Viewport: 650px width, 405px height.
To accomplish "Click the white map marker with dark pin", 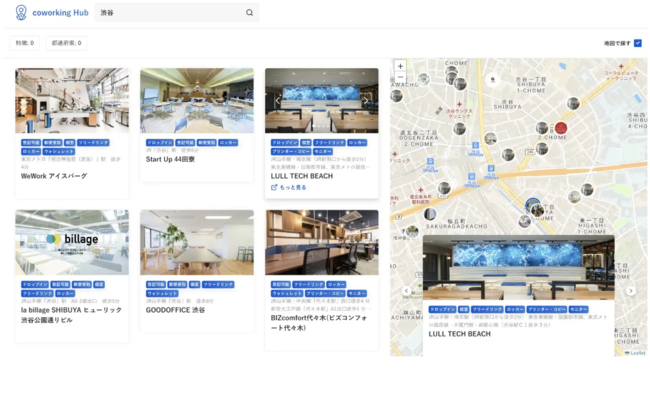I will [492, 79].
